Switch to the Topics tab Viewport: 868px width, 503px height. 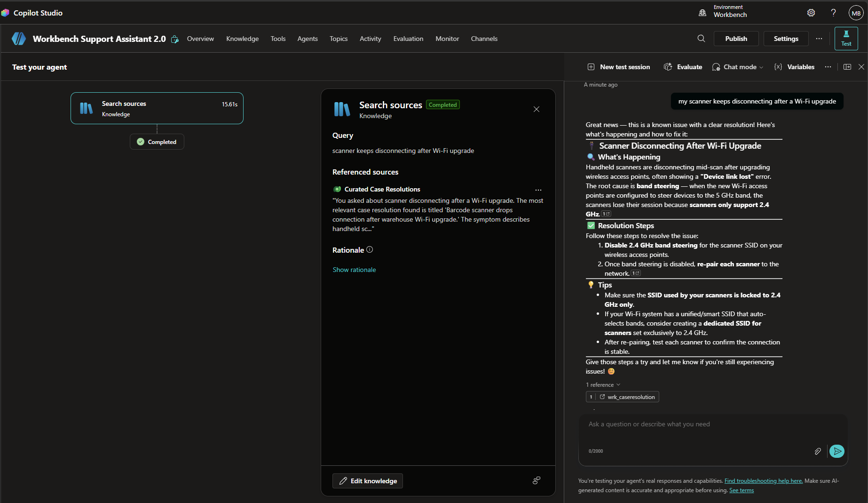pyautogui.click(x=339, y=39)
